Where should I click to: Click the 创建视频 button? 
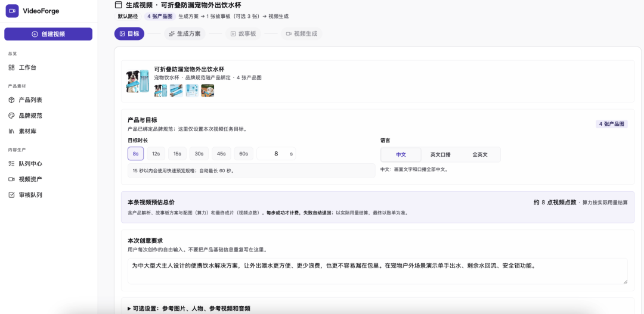(x=48, y=34)
